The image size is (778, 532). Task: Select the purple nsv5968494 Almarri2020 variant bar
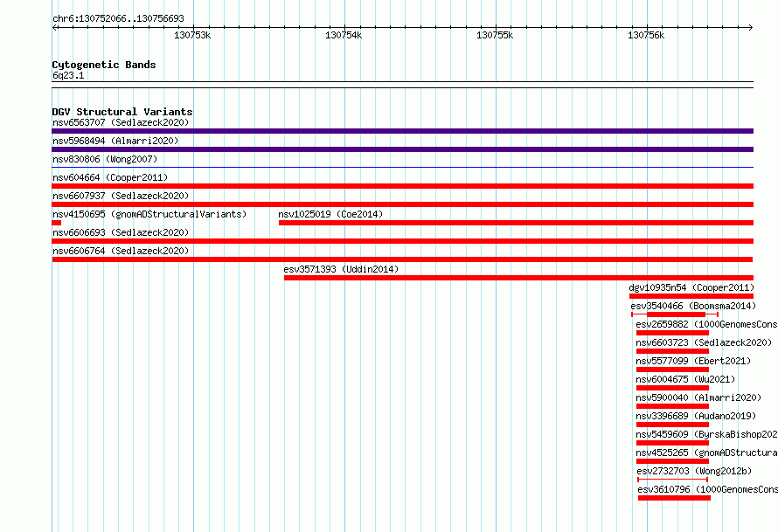point(402,149)
